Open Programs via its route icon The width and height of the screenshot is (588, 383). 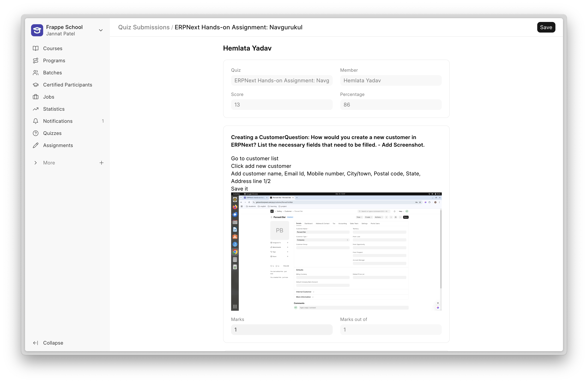coord(36,61)
